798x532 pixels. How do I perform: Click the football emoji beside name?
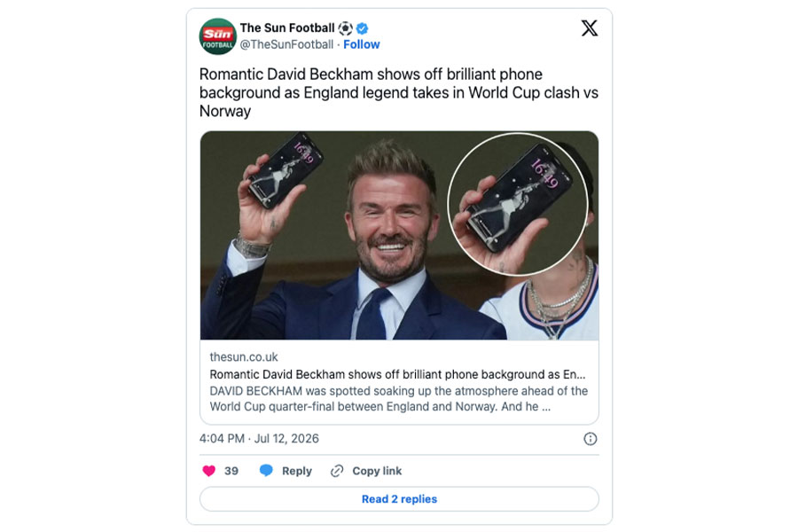346,28
